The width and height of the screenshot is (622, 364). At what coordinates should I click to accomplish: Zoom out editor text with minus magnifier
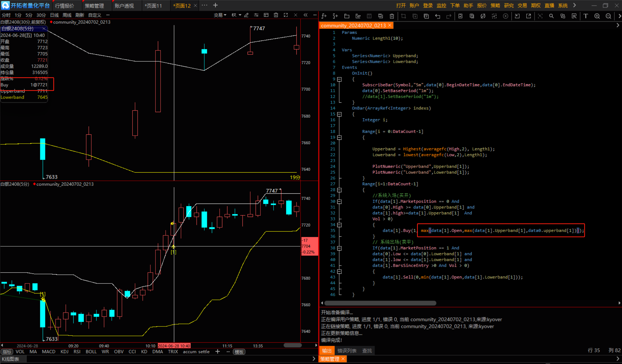pos(608,16)
